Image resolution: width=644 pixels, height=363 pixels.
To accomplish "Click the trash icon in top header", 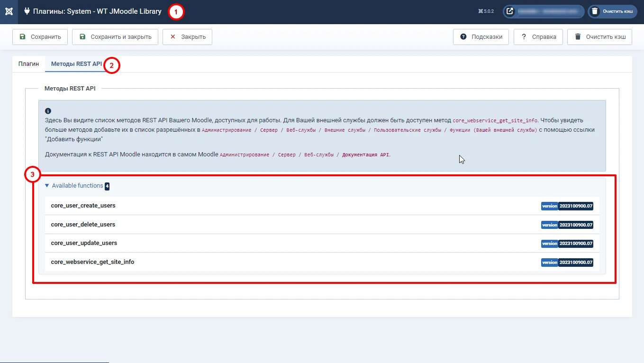I will click(595, 11).
